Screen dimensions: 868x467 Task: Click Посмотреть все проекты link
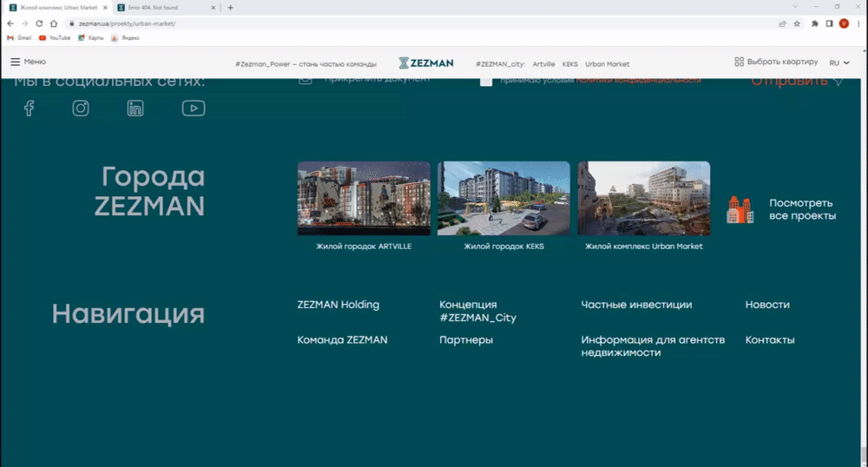pos(802,210)
